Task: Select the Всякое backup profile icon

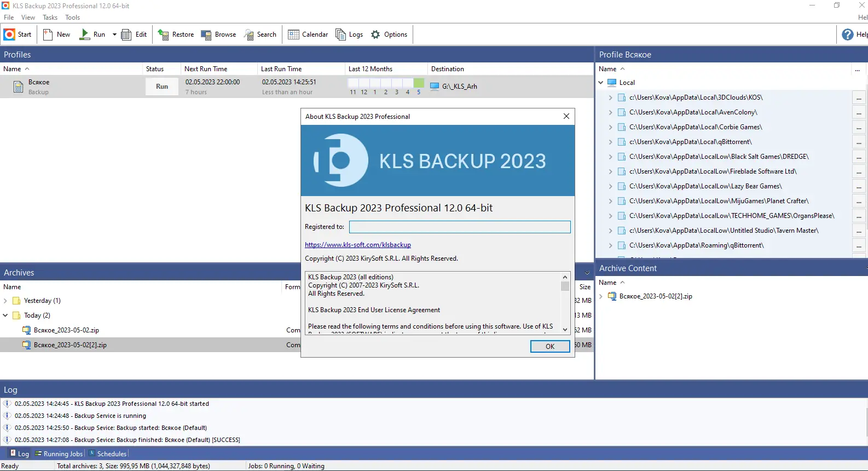Action: (18, 87)
